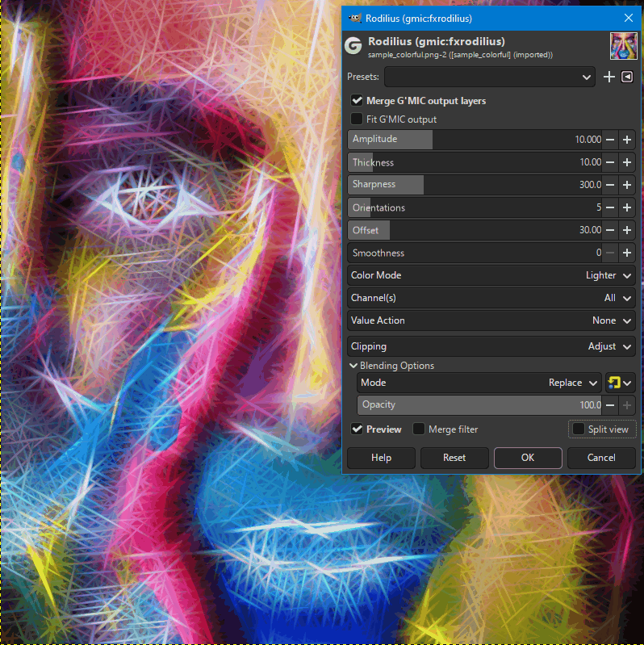This screenshot has width=644, height=645.
Task: Click the Offset value 30.00 field
Action: tap(590, 230)
